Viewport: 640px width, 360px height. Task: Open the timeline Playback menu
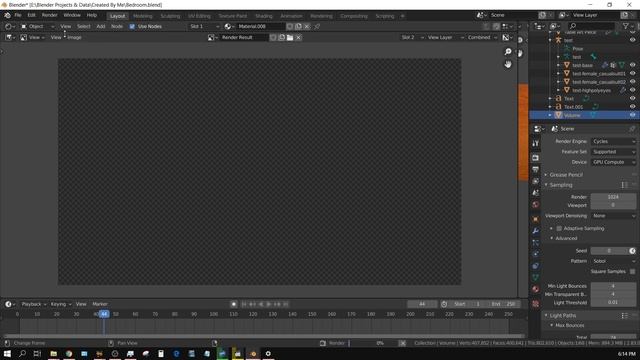pos(34,304)
